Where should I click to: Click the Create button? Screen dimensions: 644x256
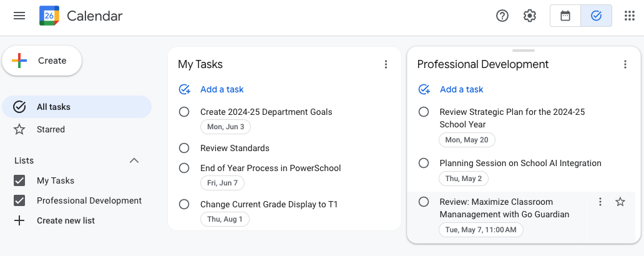pos(42,61)
